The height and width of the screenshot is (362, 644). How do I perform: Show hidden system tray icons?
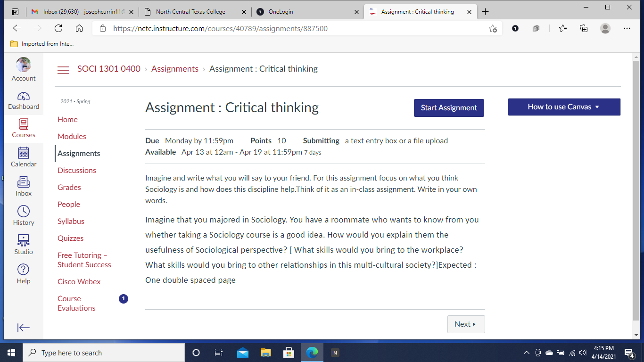click(x=527, y=353)
